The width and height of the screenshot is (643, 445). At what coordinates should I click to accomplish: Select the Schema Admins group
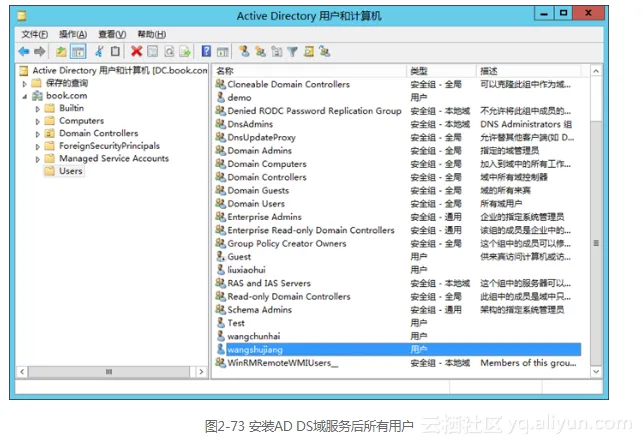398,310
